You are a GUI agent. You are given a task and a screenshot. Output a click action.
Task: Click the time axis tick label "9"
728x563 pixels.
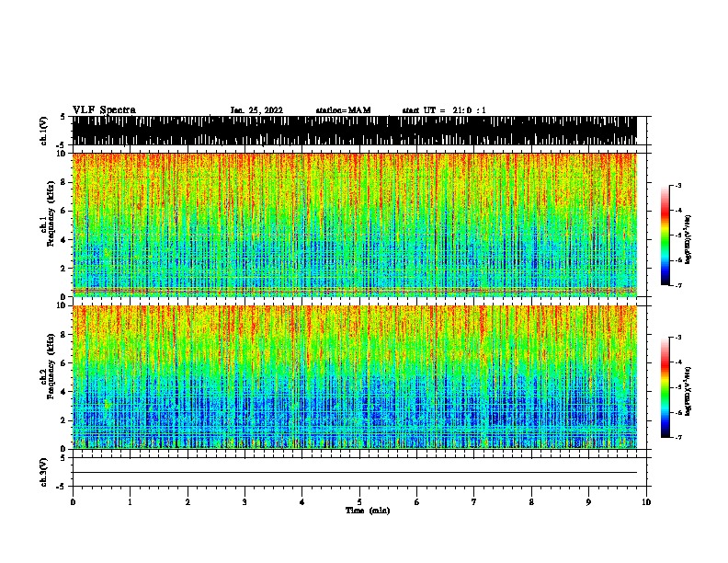588,502
